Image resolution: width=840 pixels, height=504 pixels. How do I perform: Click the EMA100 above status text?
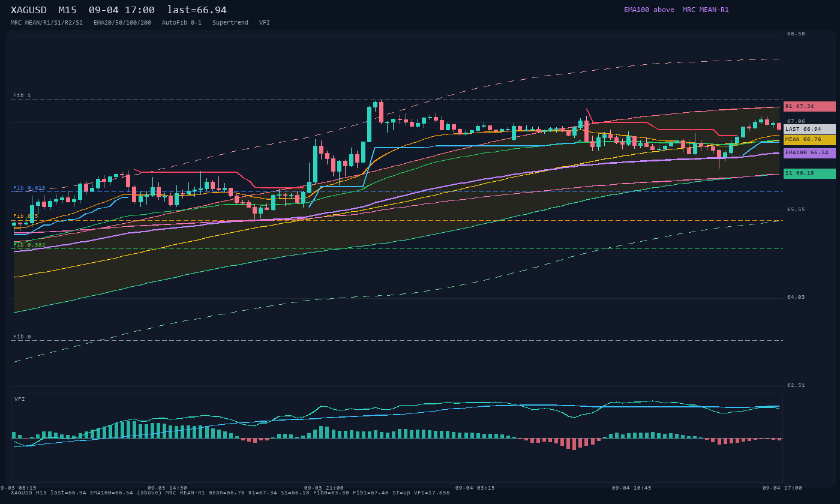click(649, 10)
